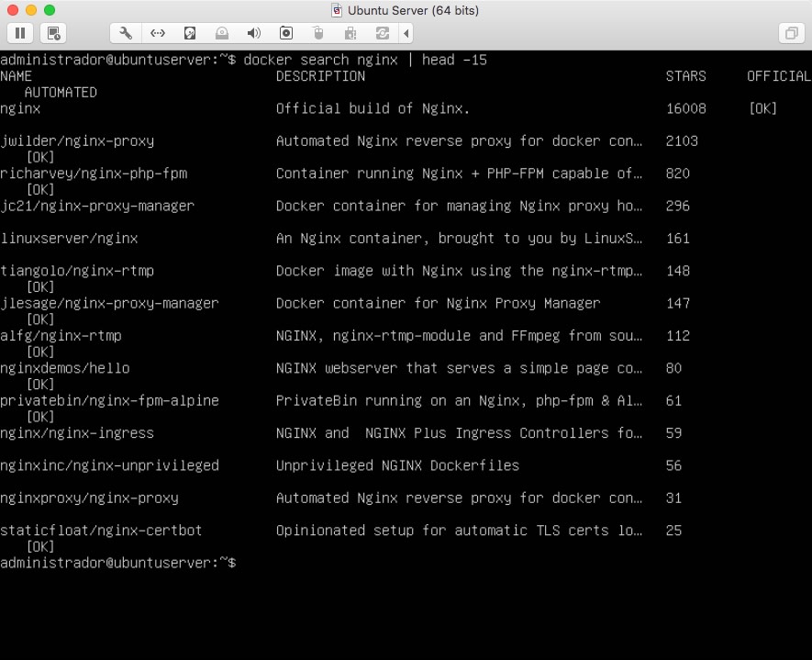Image resolution: width=812 pixels, height=660 pixels.
Task: Click 'PrivateBin running on an Nginx' description
Action: pos(397,401)
